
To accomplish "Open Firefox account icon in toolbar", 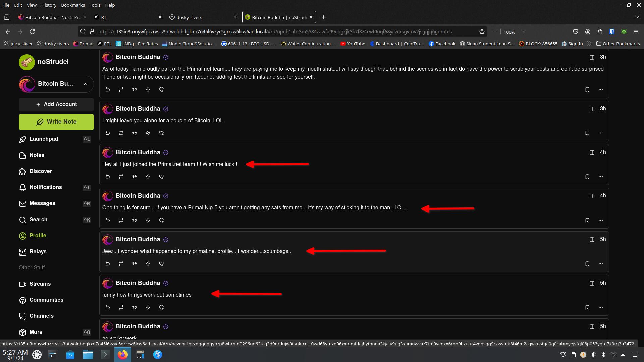I will [x=588, y=32].
